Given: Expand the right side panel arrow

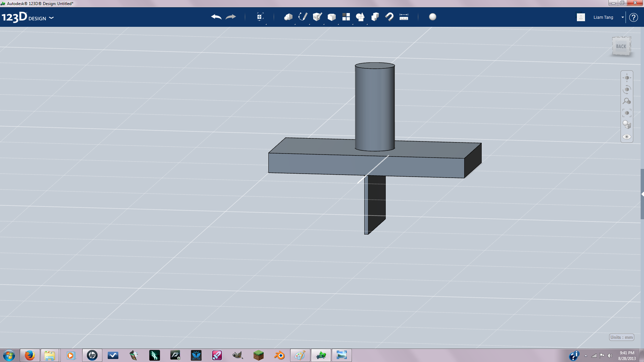Looking at the screenshot, I should click(x=642, y=194).
